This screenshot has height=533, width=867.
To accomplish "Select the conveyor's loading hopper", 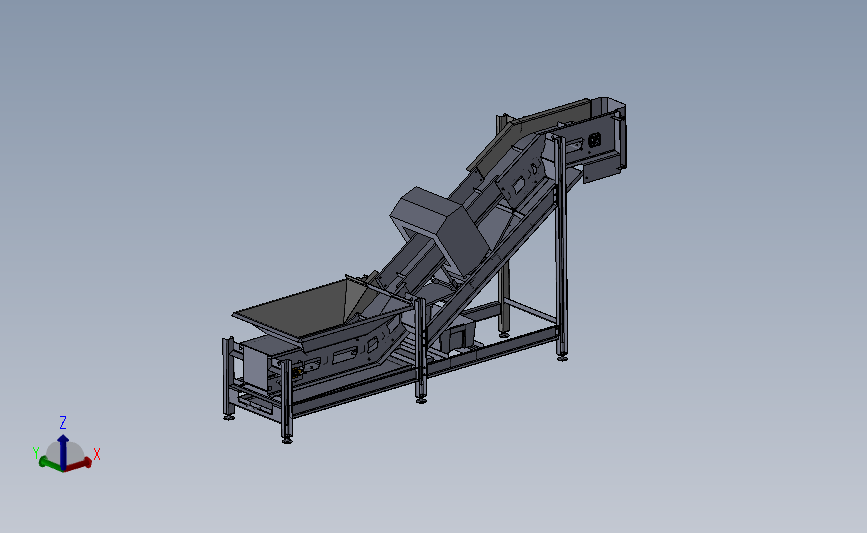I will [x=321, y=312].
